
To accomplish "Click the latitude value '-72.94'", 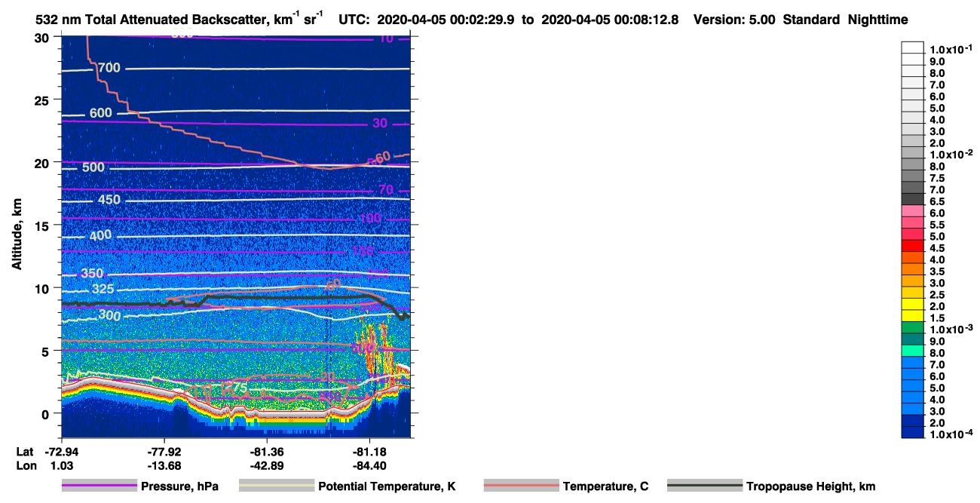I will coord(60,452).
